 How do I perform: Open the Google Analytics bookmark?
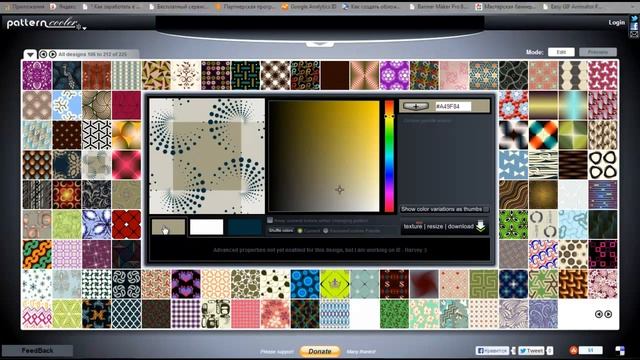click(x=309, y=7)
